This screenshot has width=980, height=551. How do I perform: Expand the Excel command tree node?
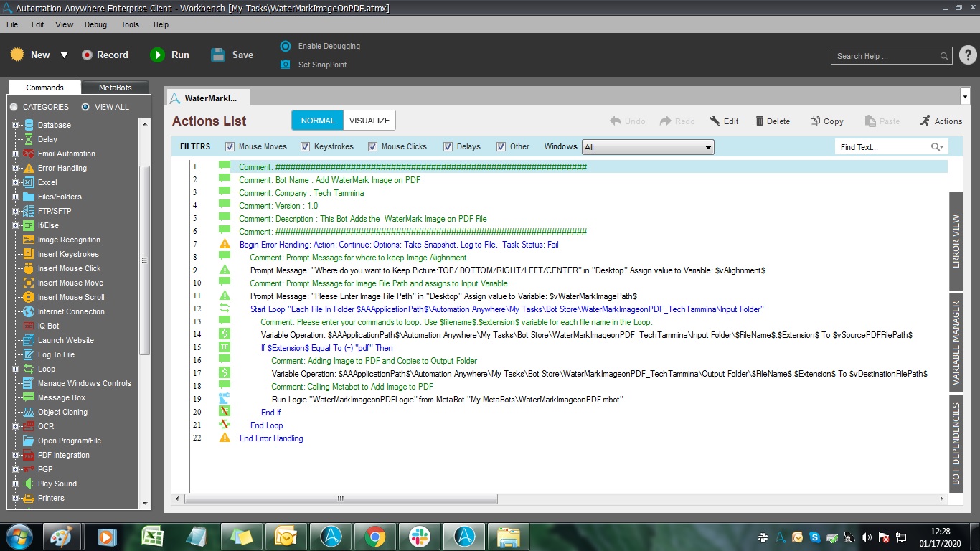(x=15, y=182)
